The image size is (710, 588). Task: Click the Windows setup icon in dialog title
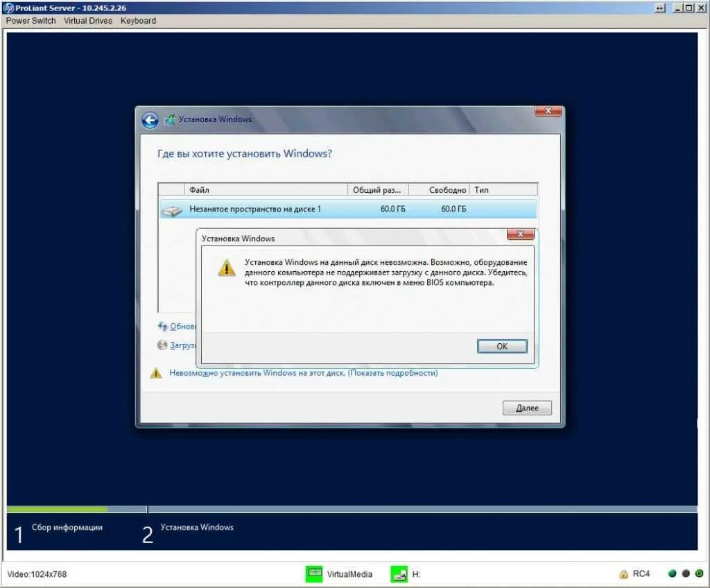[169, 119]
